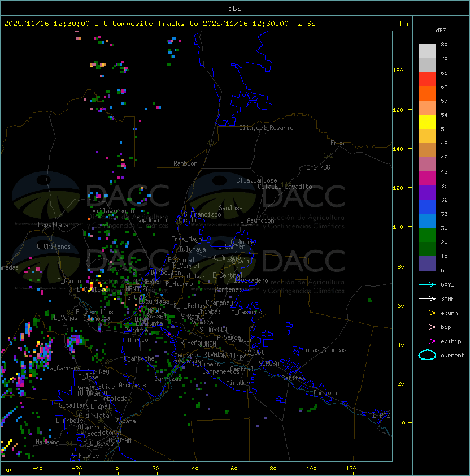This screenshot has height=476, width=470.
Task: Click the Uspallata place label
Action: [53, 225]
